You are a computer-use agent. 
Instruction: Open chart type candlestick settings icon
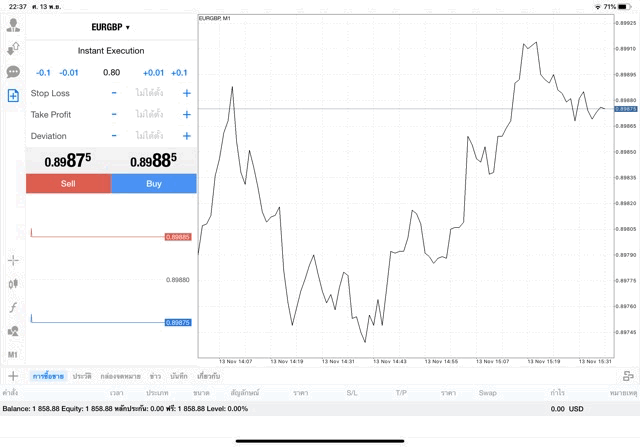click(x=13, y=284)
